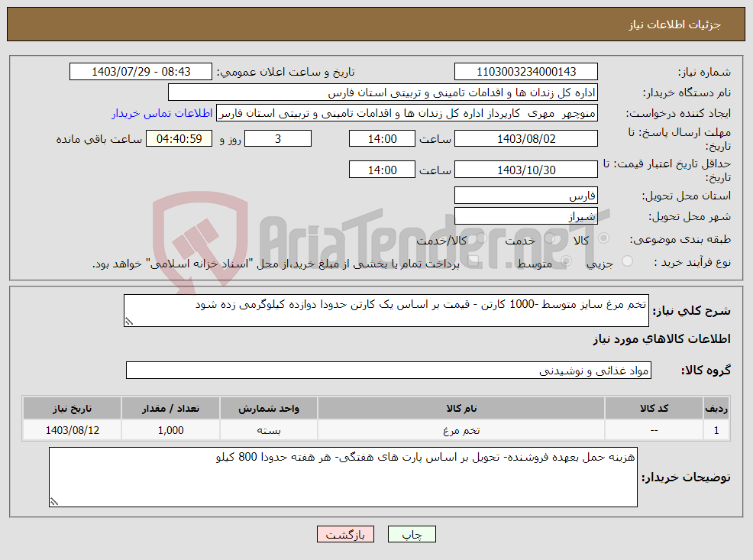Click the تعداد / مقدار column header
Viewport: 753px width, 560px height.
pyautogui.click(x=170, y=408)
